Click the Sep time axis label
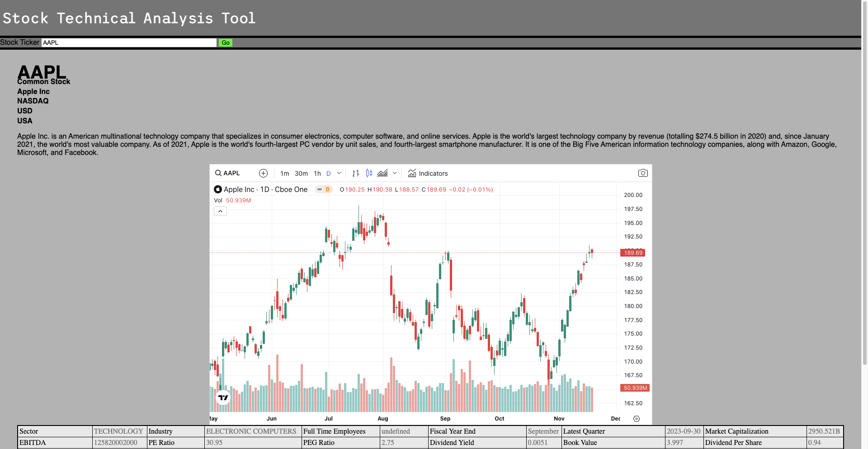Viewport: 868px width, 449px height. point(445,419)
